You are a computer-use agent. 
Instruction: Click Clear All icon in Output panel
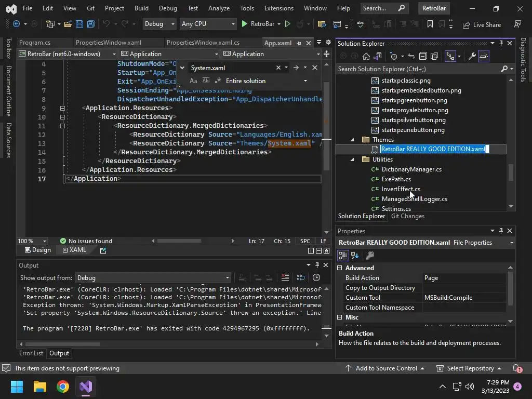tap(285, 277)
